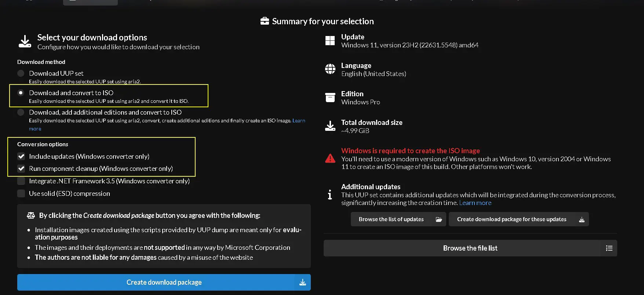The width and height of the screenshot is (644, 295).
Task: Click Create download package for these updates
Action: pos(519,219)
